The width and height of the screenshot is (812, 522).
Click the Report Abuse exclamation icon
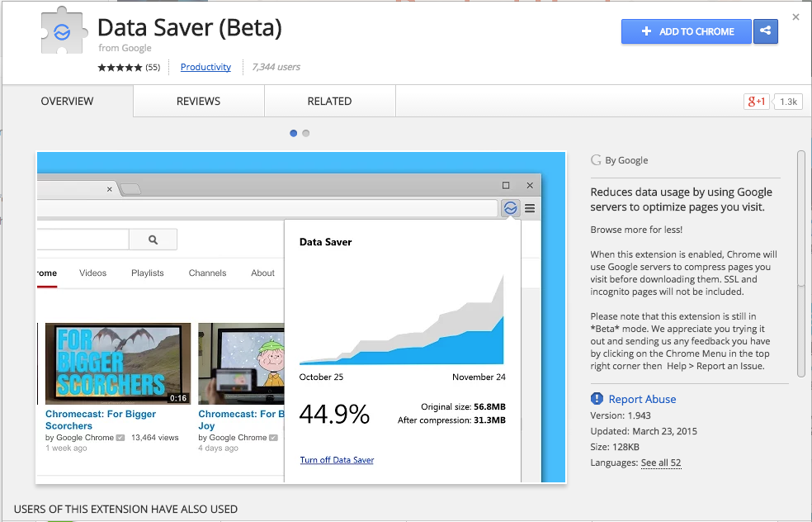[x=597, y=398]
